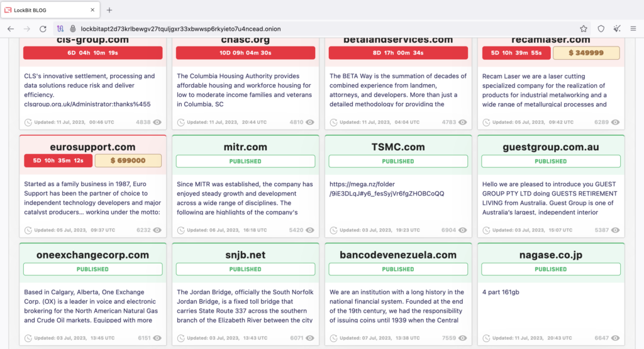Click the onion site padlock icon
The width and height of the screenshot is (644, 349).
click(x=73, y=29)
